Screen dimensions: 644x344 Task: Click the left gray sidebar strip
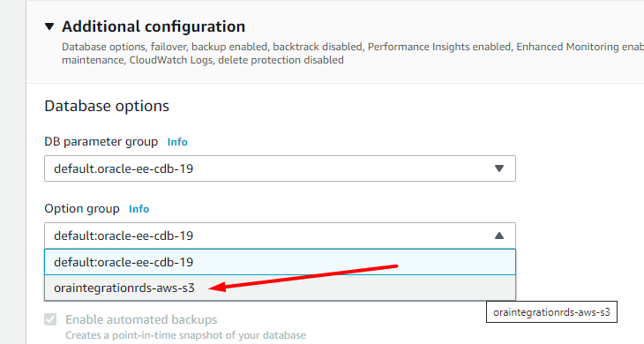tap(12, 172)
